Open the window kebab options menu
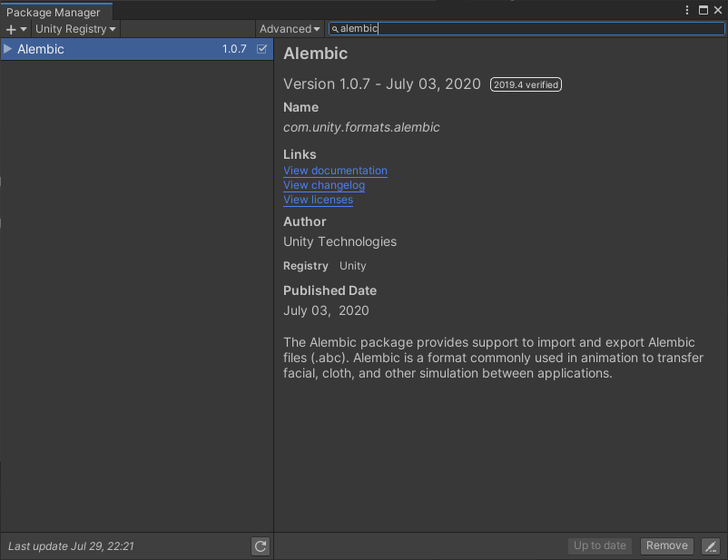Image resolution: width=728 pixels, height=560 pixels. (x=687, y=10)
